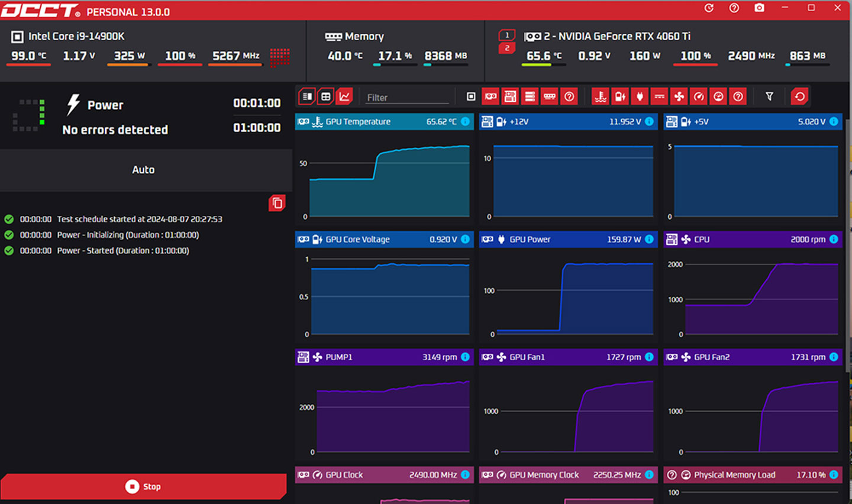Copy the test log to clipboard
852x504 pixels.
[277, 203]
